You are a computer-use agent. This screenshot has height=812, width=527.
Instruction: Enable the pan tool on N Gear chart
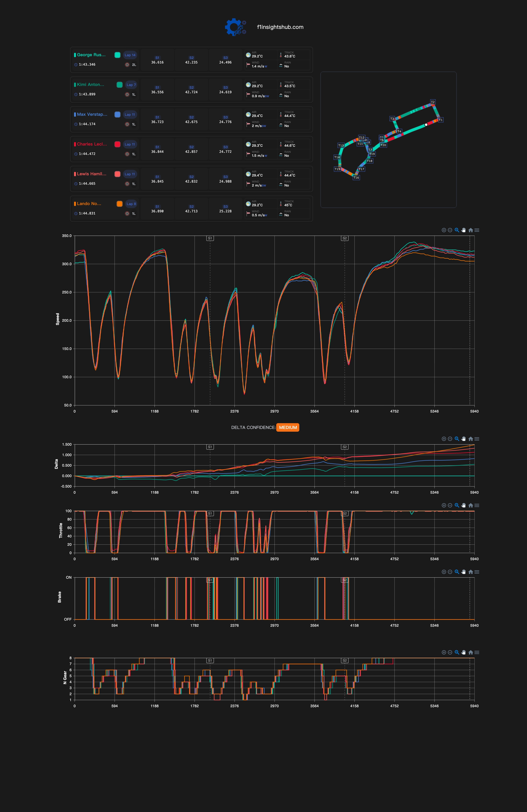pyautogui.click(x=464, y=652)
